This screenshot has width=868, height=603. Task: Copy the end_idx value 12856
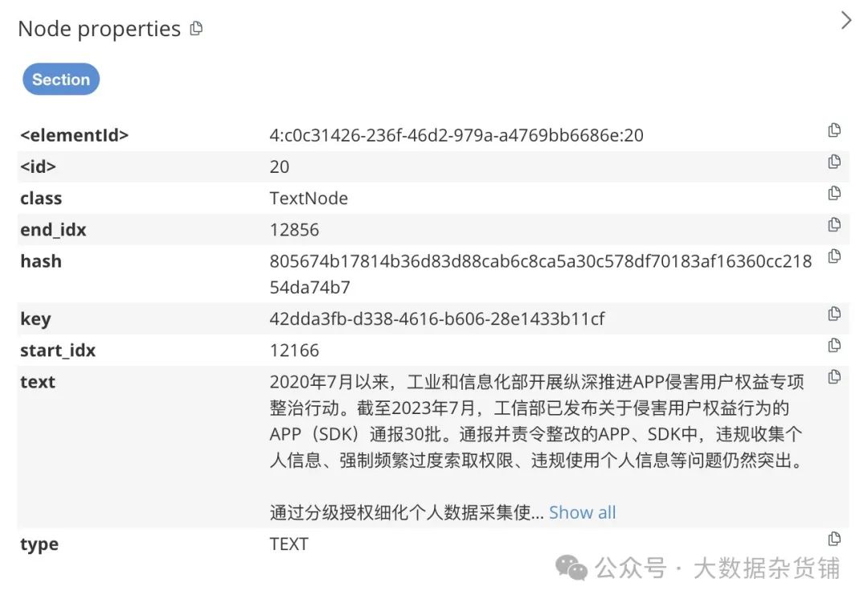834,225
